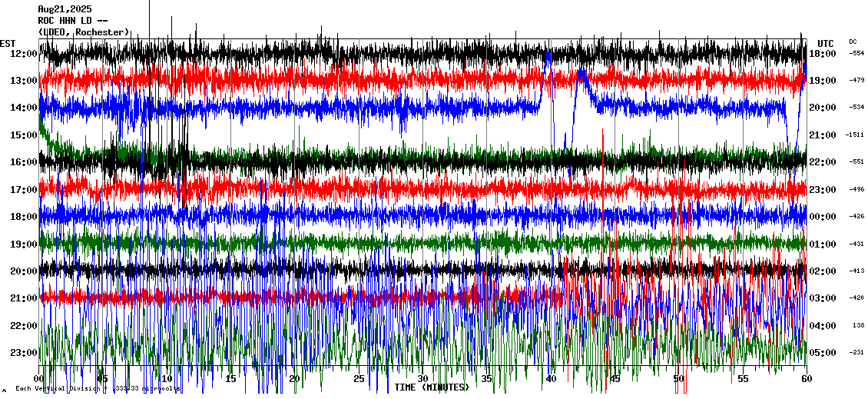Click 22:00 in the EST column
Screen dimensions: 868x399
pyautogui.click(x=23, y=326)
